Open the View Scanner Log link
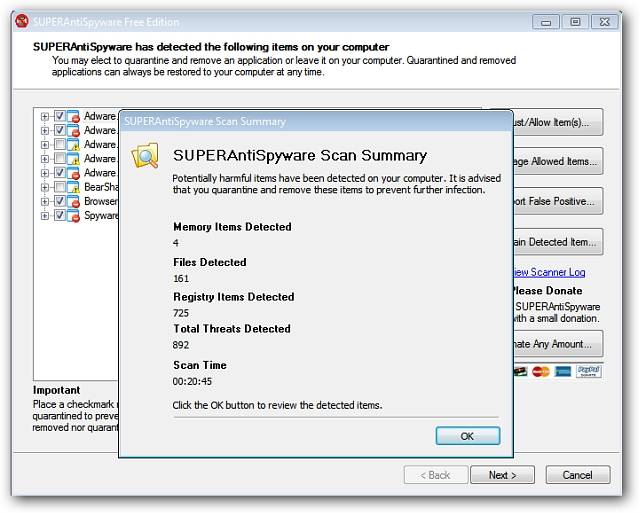Image resolution: width=640 pixels, height=513 pixels. tap(549, 272)
